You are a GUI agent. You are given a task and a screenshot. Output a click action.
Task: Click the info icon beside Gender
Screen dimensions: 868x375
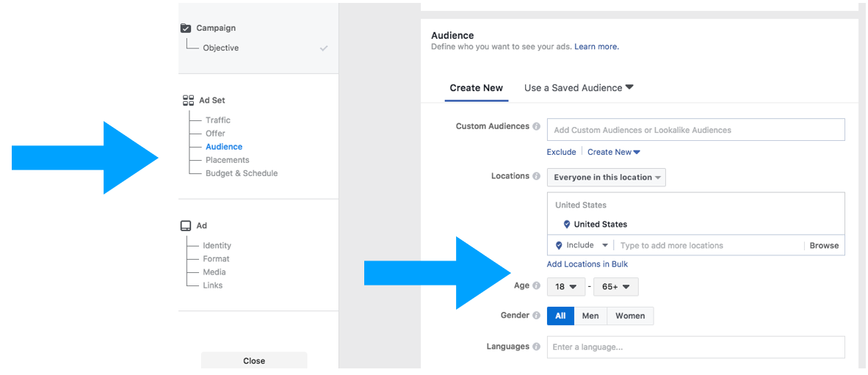tap(536, 316)
